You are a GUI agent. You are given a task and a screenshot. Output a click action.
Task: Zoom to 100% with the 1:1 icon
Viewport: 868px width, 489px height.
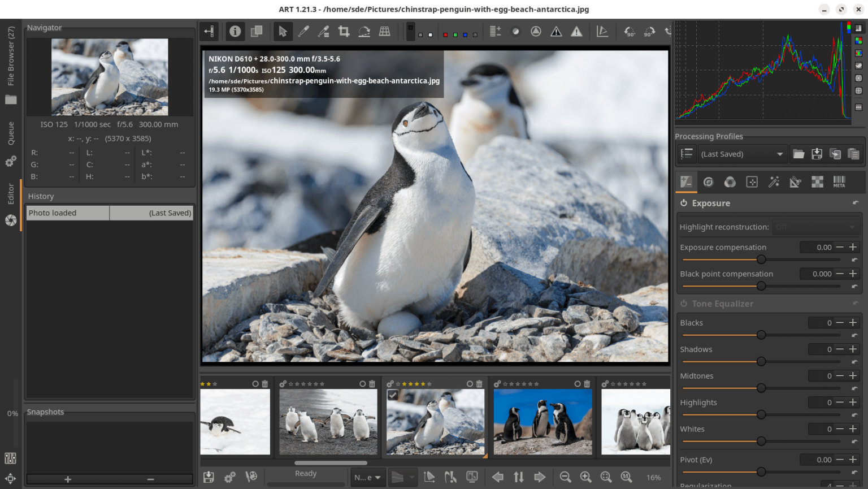(x=626, y=477)
